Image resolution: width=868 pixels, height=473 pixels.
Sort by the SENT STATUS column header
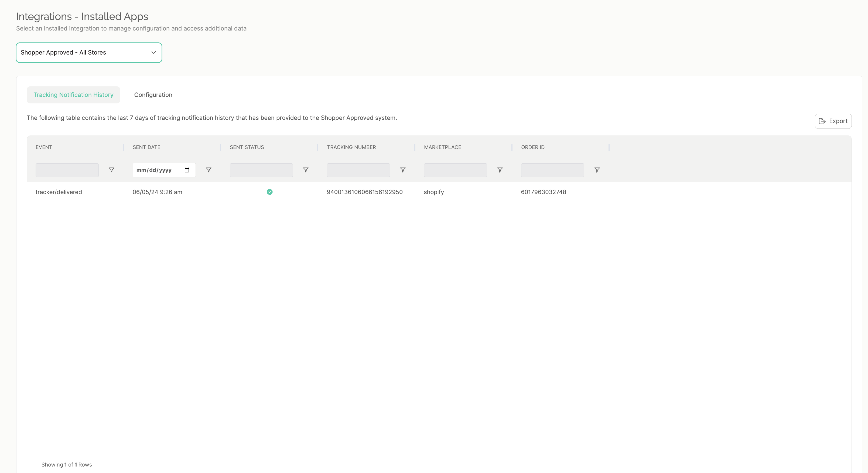(247, 147)
